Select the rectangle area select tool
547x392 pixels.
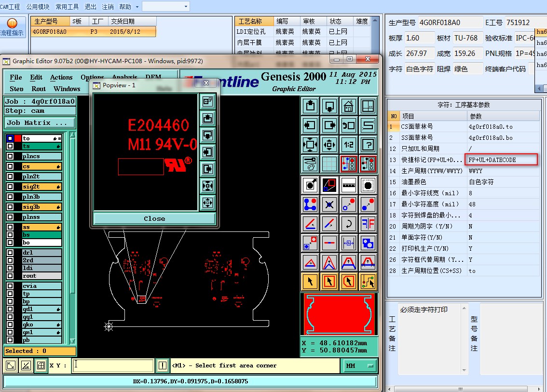point(329,282)
